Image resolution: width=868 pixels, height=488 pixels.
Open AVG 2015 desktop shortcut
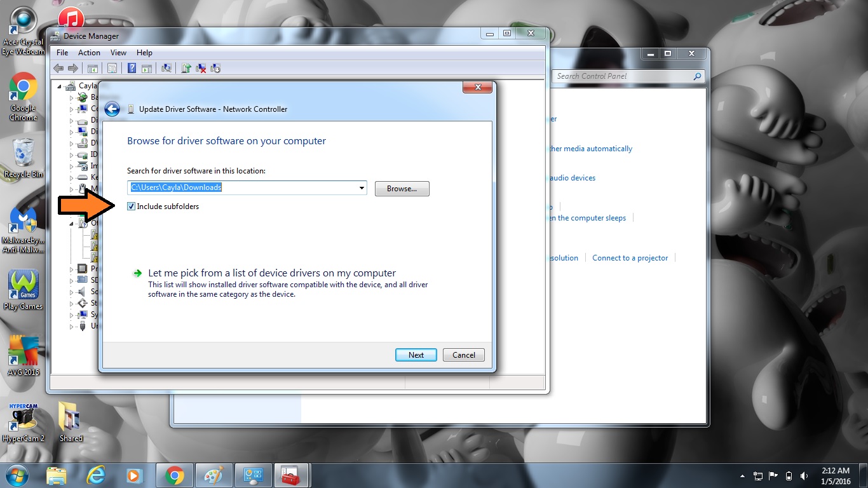pos(24,356)
